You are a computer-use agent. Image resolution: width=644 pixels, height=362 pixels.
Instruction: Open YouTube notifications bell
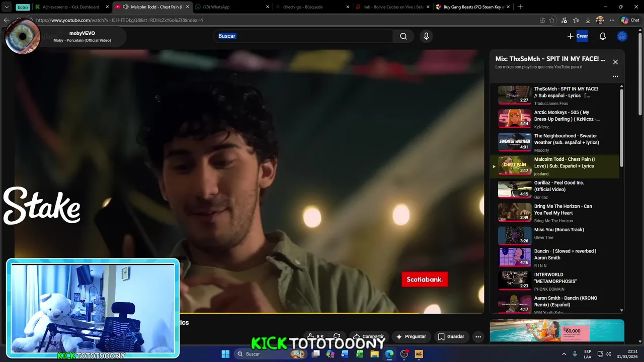[603, 36]
